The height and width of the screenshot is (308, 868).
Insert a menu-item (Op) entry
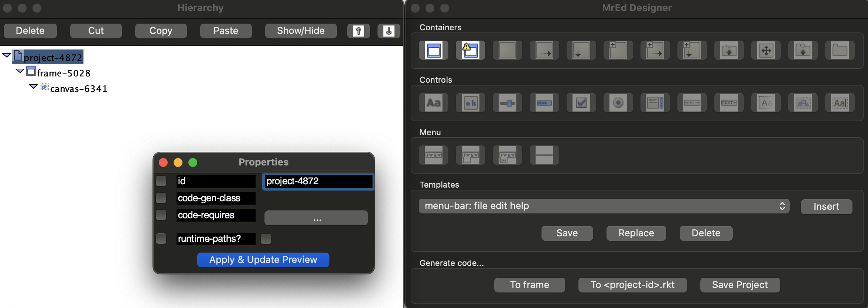pyautogui.click(x=508, y=155)
